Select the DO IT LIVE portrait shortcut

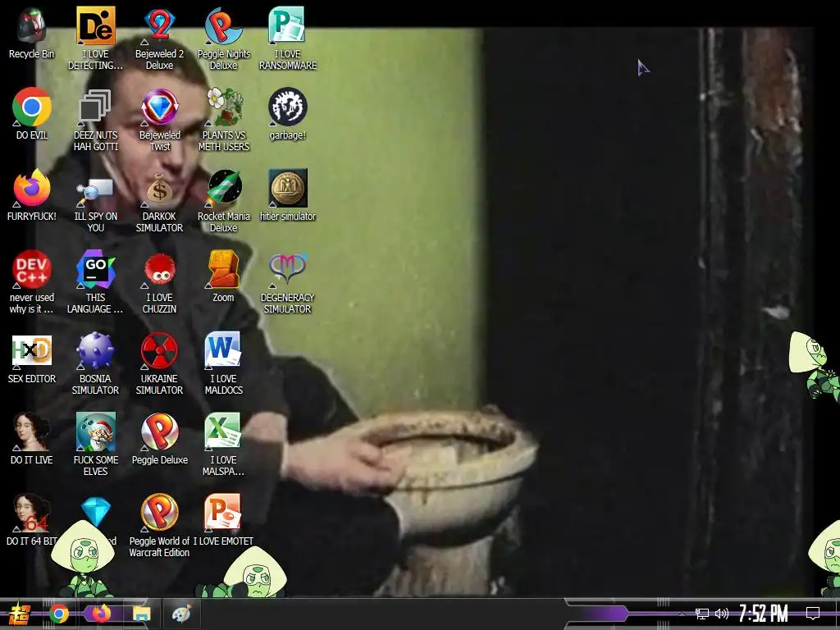click(32, 439)
